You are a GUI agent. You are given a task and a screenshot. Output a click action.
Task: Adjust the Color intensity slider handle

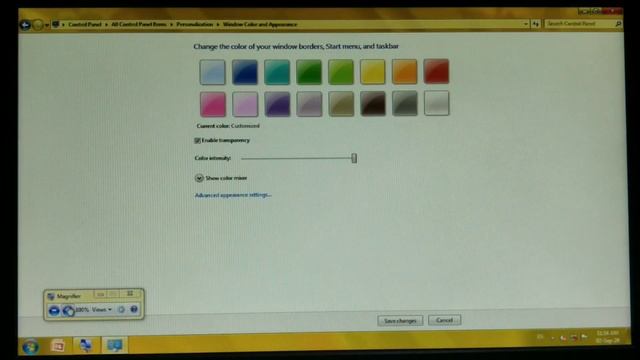coord(354,158)
